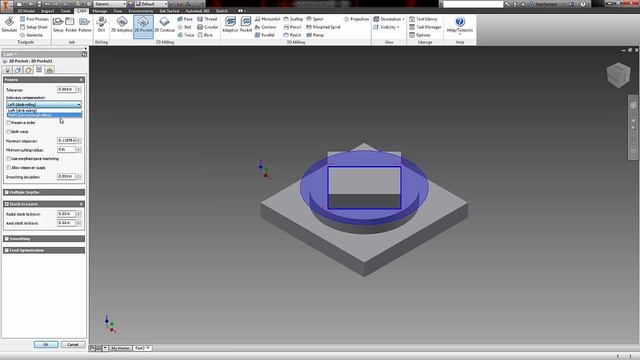Enable the Feed Optimization checkbox
The image size is (640, 360).
[7, 250]
